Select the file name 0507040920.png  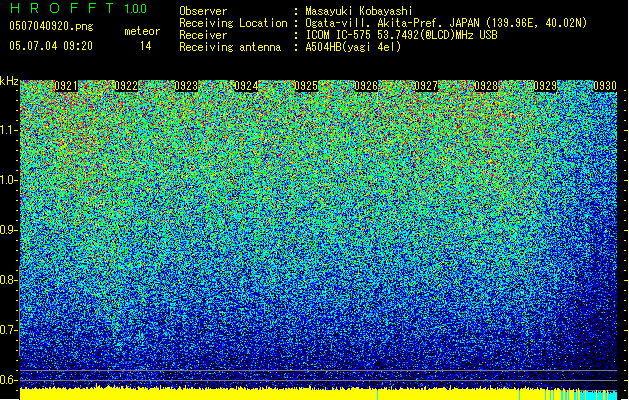coord(51,26)
